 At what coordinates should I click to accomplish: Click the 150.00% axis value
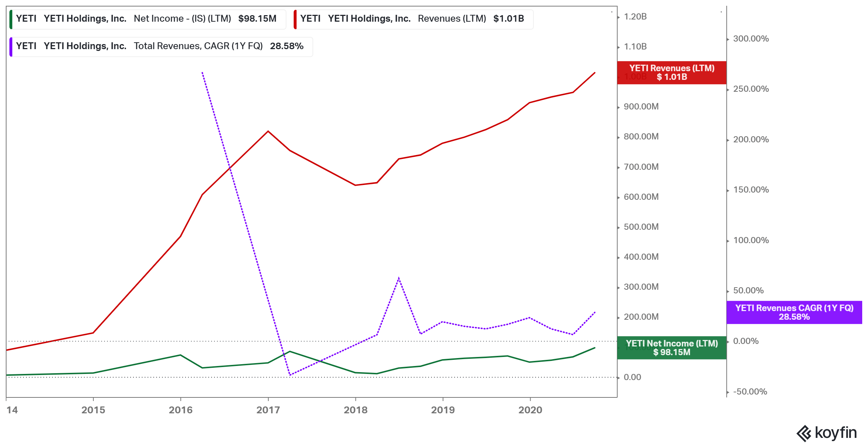point(751,190)
